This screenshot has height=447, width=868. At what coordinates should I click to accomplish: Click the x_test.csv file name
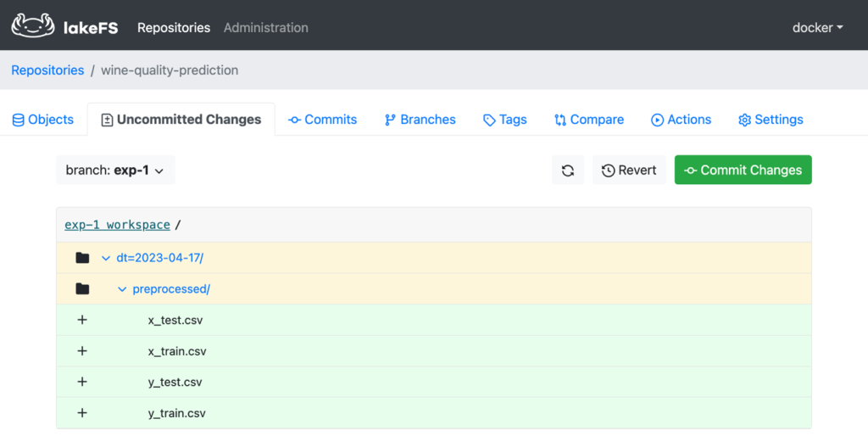click(175, 320)
